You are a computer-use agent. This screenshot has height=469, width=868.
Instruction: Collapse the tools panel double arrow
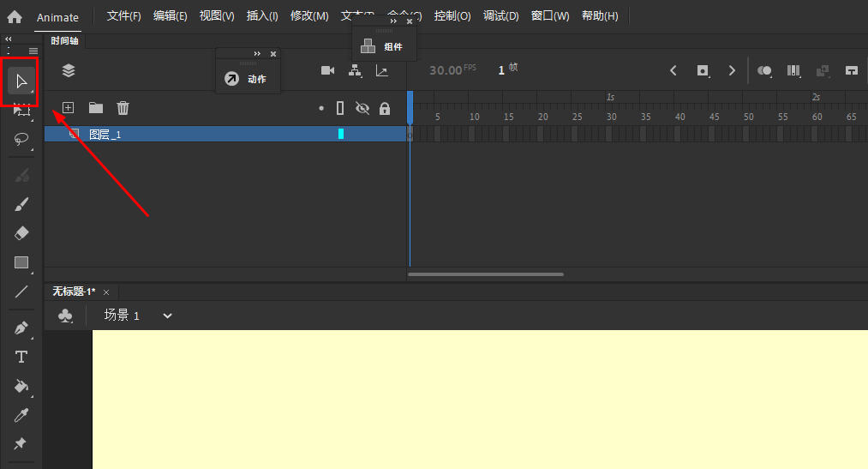9,39
